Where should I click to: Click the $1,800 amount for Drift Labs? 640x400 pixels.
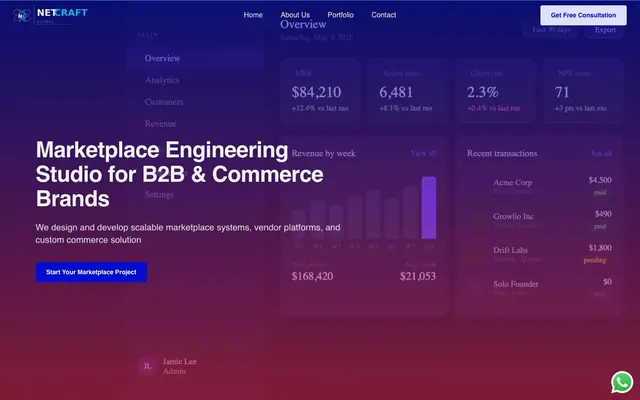[600, 248]
